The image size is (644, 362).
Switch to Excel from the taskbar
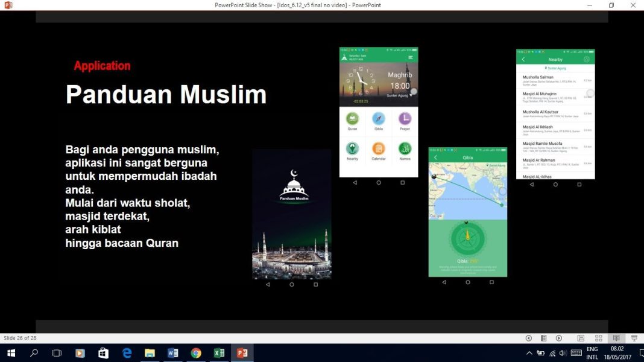click(x=219, y=353)
